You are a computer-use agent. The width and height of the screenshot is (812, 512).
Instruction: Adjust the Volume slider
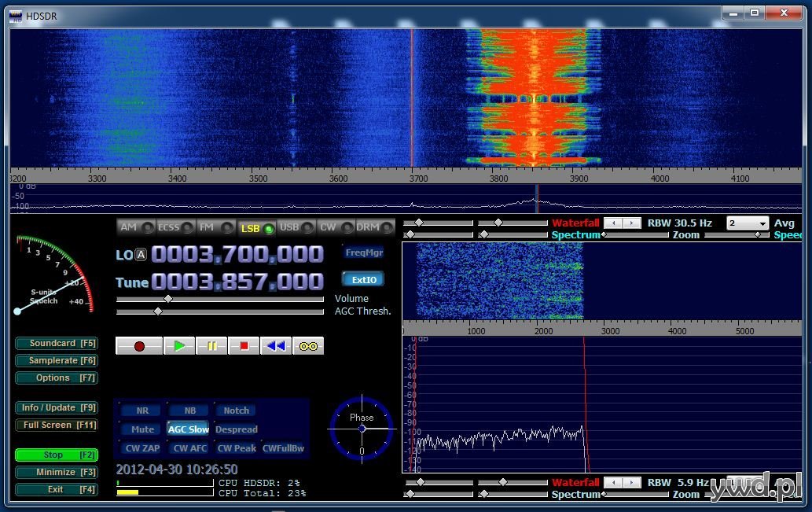pyautogui.click(x=220, y=299)
